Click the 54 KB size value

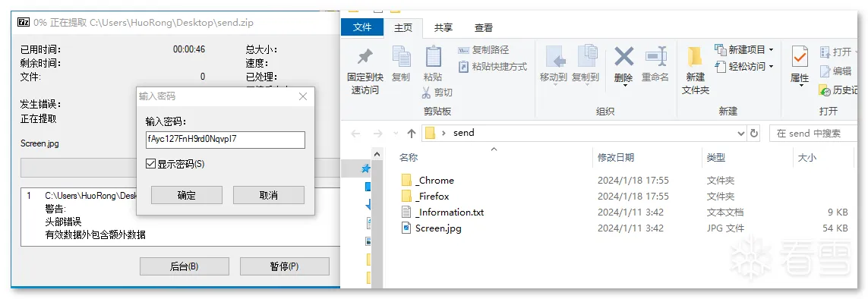pos(835,228)
